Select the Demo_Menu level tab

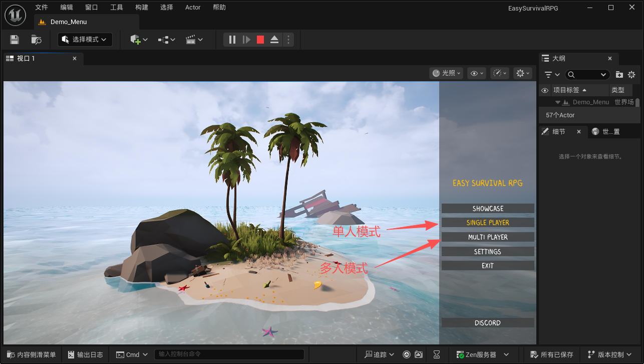(x=87, y=22)
